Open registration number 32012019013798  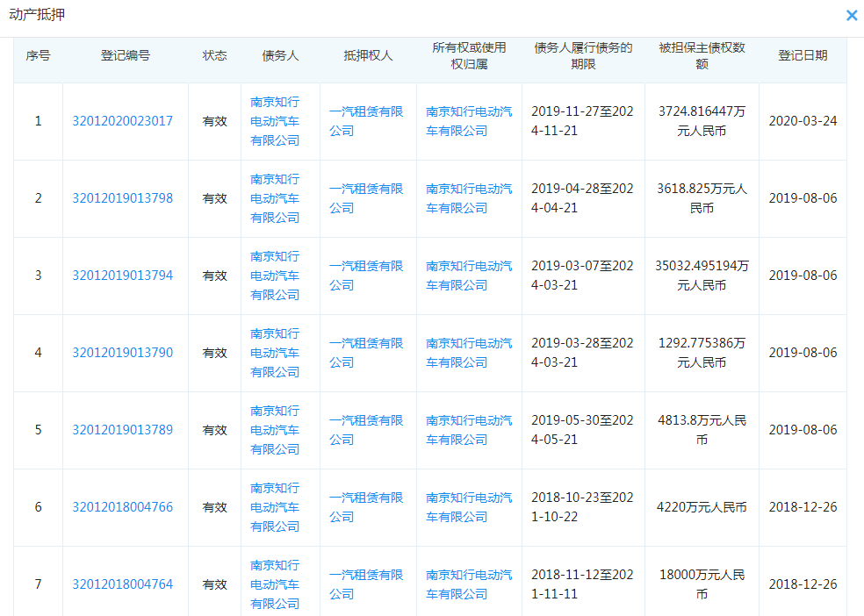[122, 198]
